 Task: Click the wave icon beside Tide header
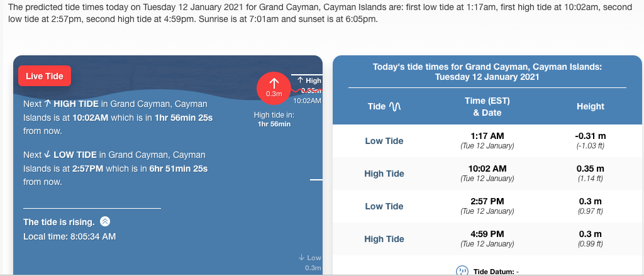coord(396,107)
